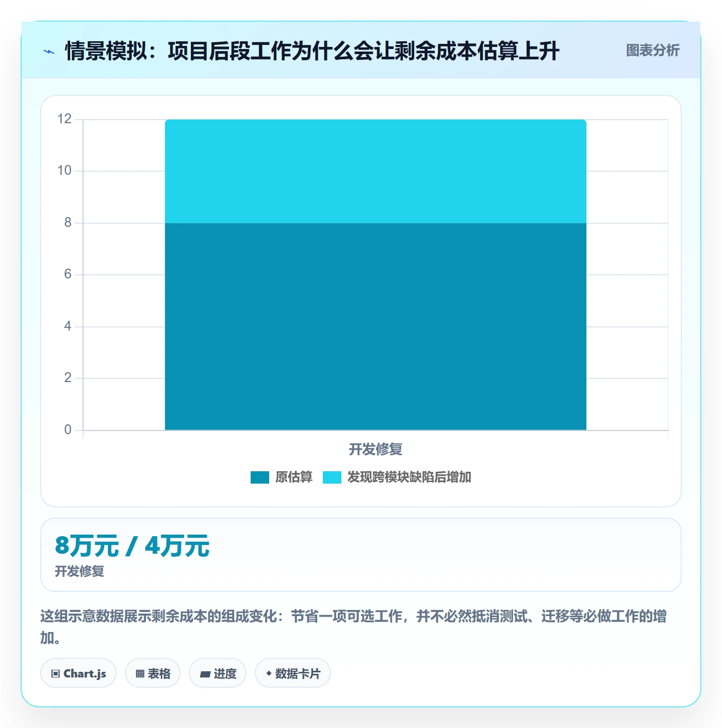722x728 pixels.
Task: Click the 开发修复 x-axis category label
Action: pos(375,449)
